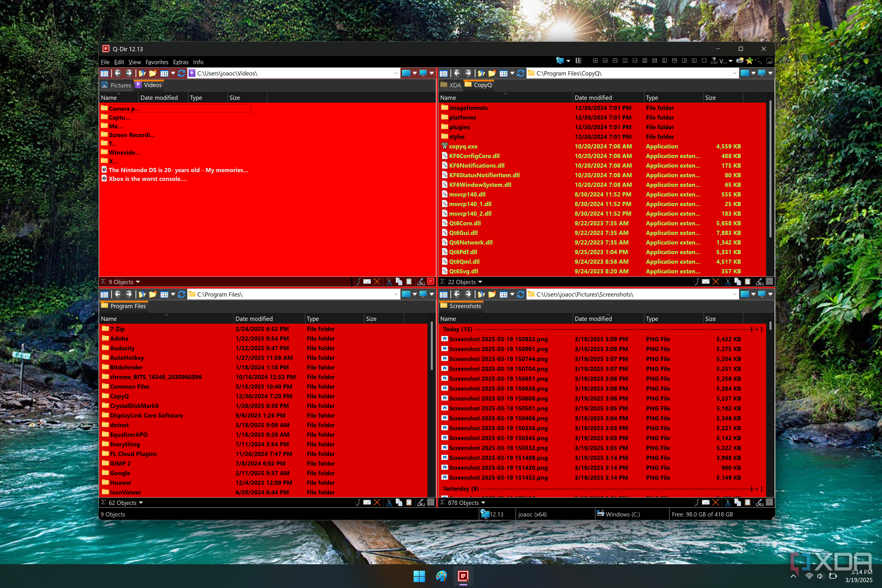
Task: Click the rename pencil icon in Screenshots pane status bar
Action: pyautogui.click(x=760, y=503)
